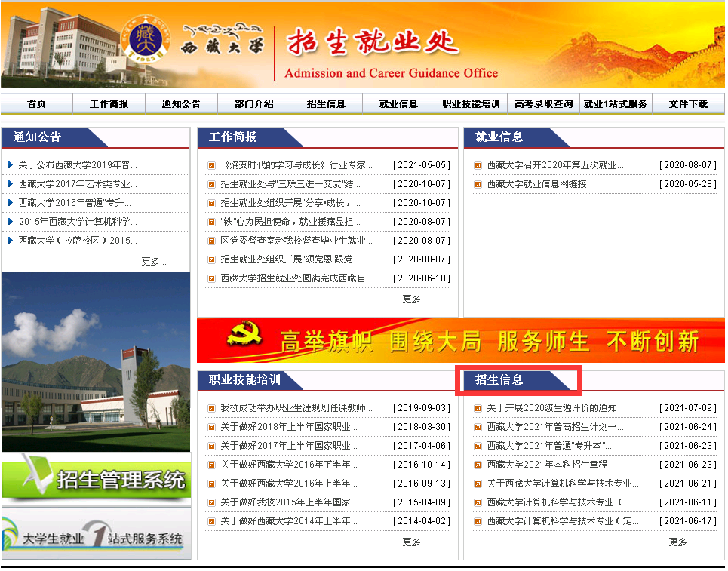Open 关于开展2020级生源评价的通知
The image size is (728, 571).
(x=551, y=408)
